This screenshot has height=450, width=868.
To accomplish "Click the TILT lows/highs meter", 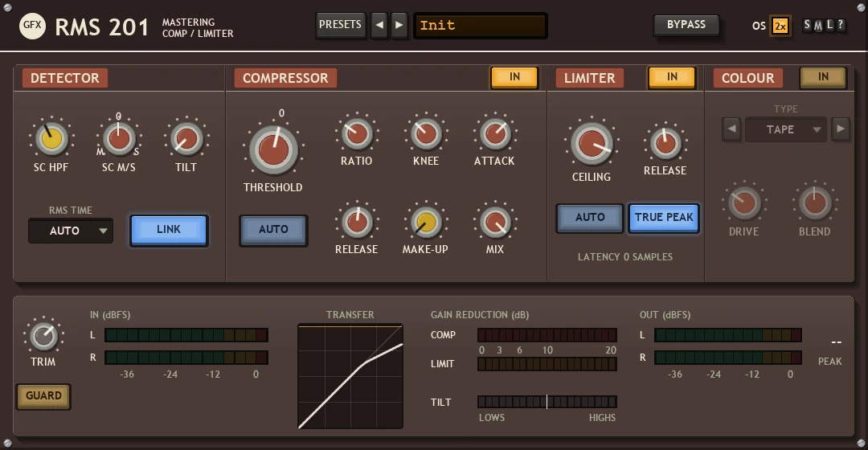I will pos(547,402).
